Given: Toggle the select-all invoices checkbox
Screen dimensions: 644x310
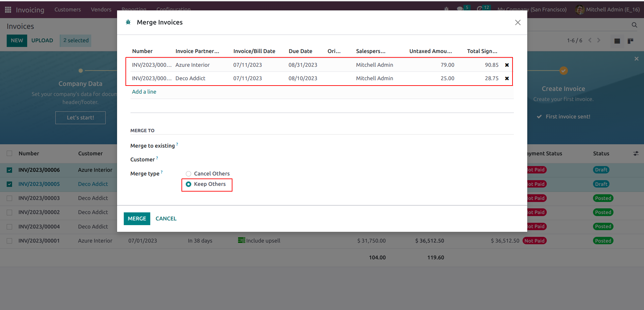Looking at the screenshot, I should point(9,153).
